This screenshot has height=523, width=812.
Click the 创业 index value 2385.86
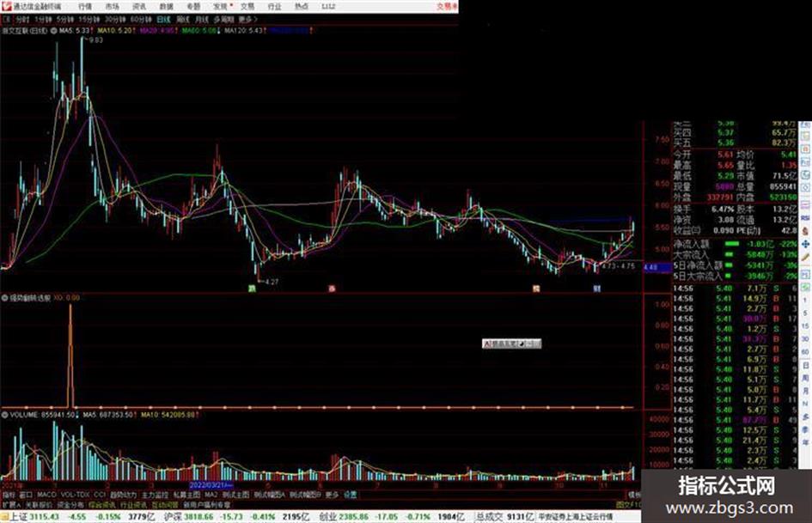pyautogui.click(x=354, y=517)
